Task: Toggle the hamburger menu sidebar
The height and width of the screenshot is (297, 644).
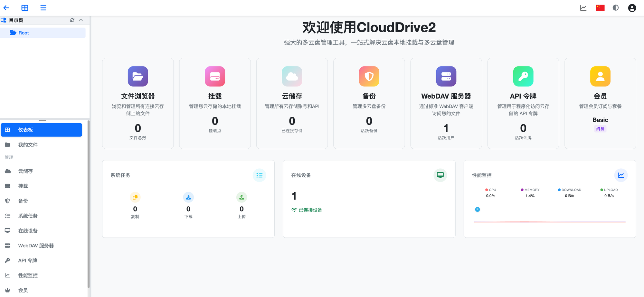Action: 43,8
